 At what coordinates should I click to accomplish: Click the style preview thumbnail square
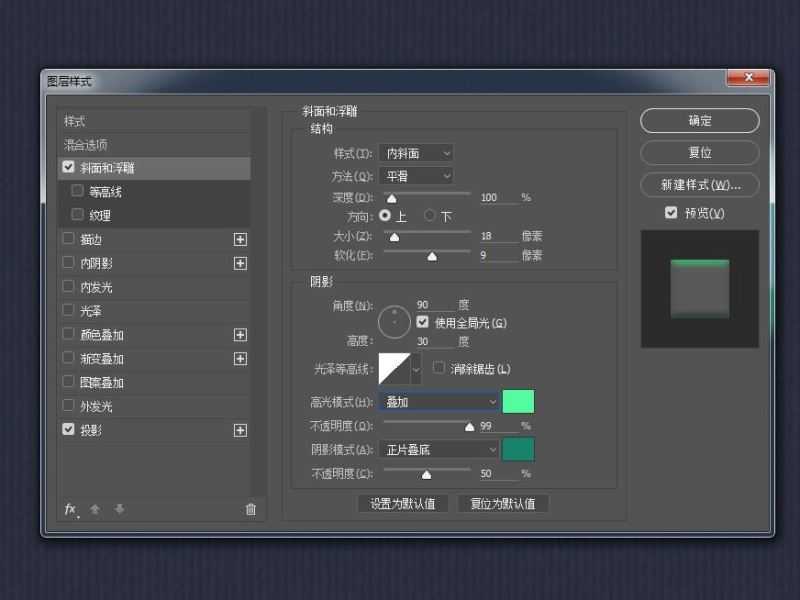click(x=699, y=287)
